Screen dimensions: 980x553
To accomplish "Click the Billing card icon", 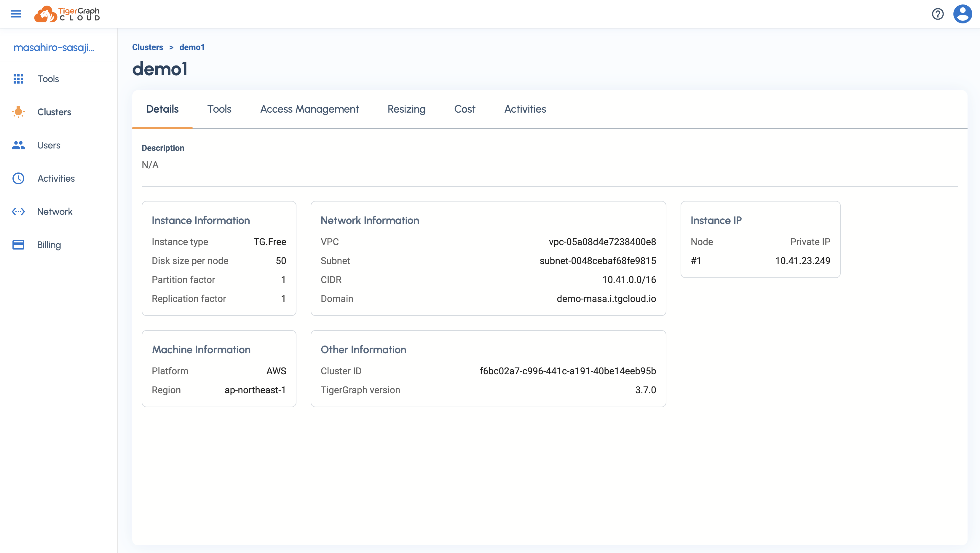I will 18,244.
